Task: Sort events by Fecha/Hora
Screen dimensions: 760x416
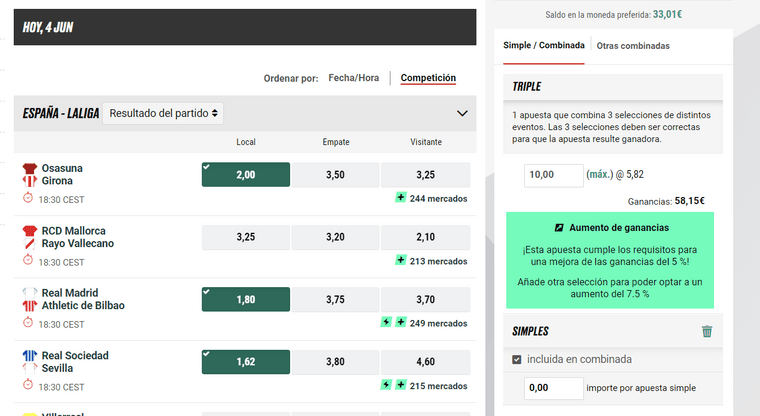Action: [x=354, y=78]
